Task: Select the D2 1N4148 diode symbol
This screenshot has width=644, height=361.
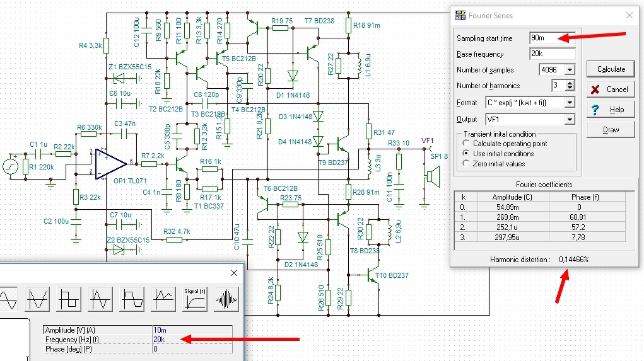Action: coord(303,237)
